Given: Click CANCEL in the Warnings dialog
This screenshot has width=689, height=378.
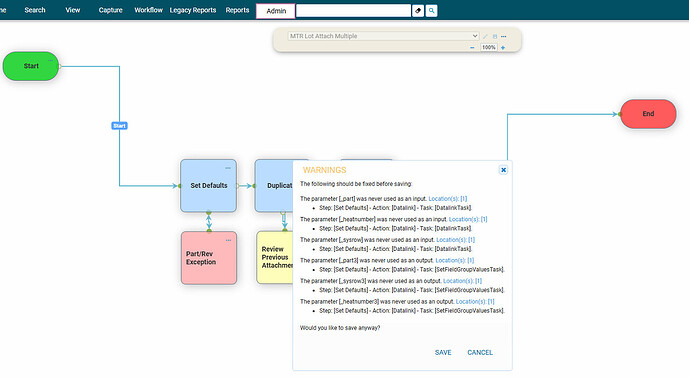Looking at the screenshot, I should pos(480,353).
